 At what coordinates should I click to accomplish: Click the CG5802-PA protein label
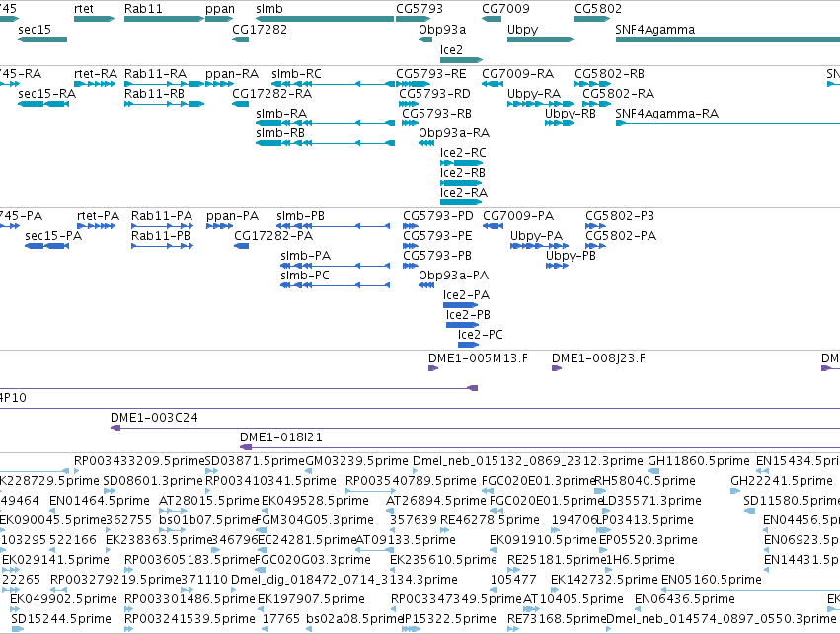(x=620, y=236)
